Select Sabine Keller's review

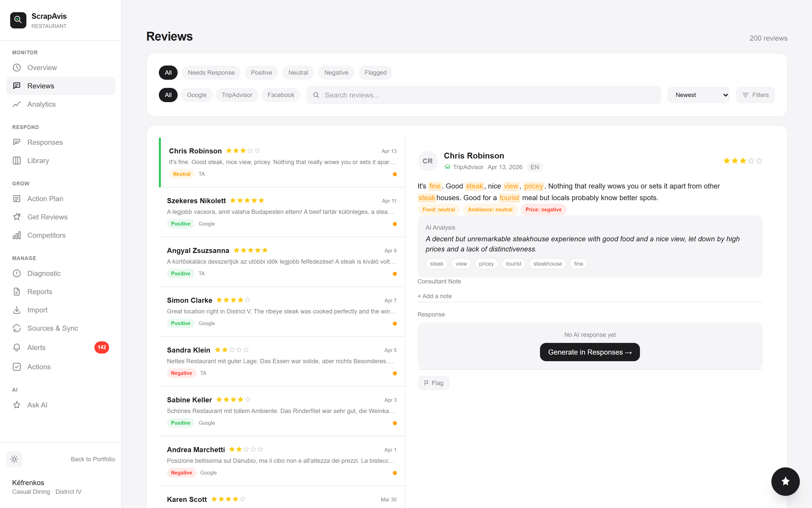pyautogui.click(x=282, y=411)
